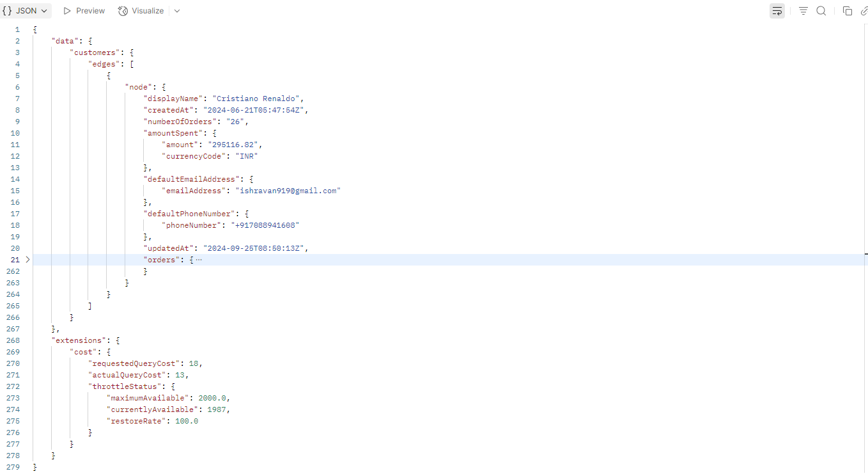Click the "requestedQueryCost" key
The image size is (868, 476).
[134, 363]
